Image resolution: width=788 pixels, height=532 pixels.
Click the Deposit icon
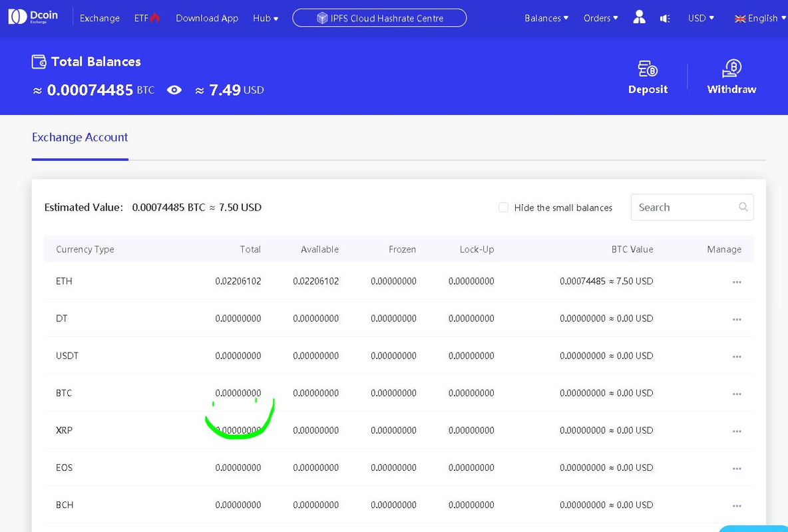click(648, 69)
